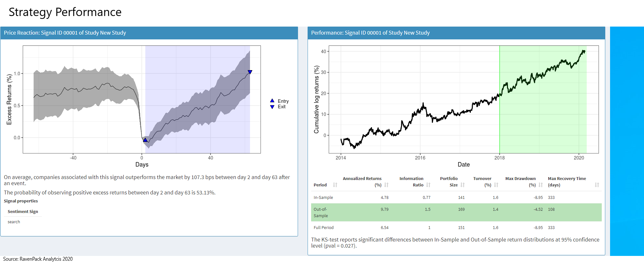Screen dimensions: 644x262
Task: Click the Entry triangle in the legend
Action: click(x=272, y=101)
